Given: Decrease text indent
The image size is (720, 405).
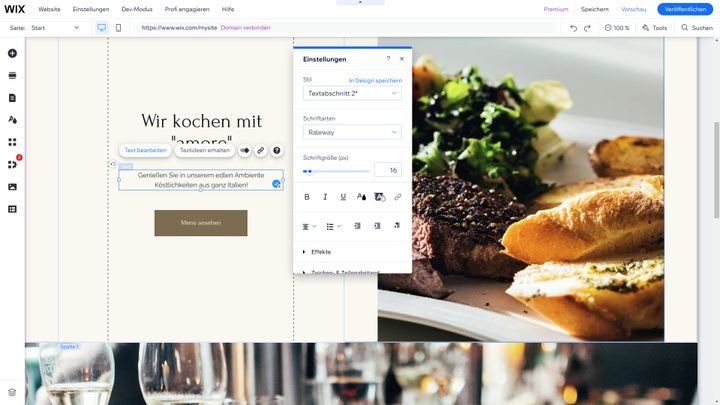Looking at the screenshot, I should point(357,226).
